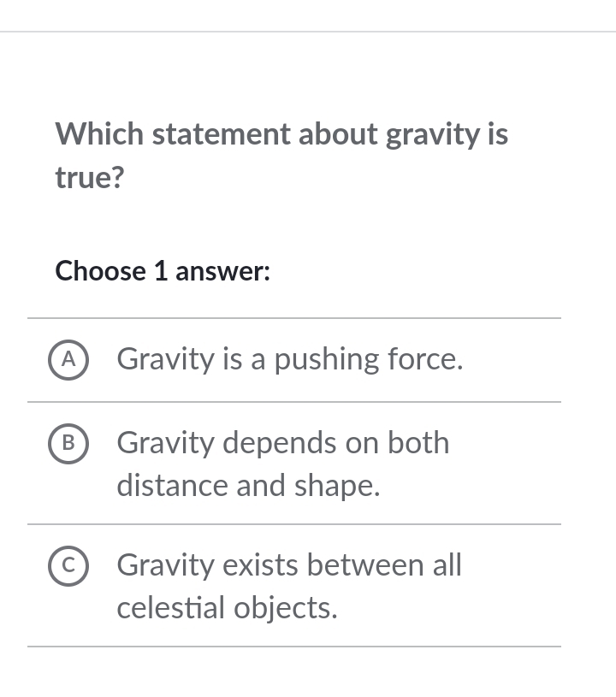
Task: Choose "Gravity exists between all celestial objects."
Action: tap(288, 587)
